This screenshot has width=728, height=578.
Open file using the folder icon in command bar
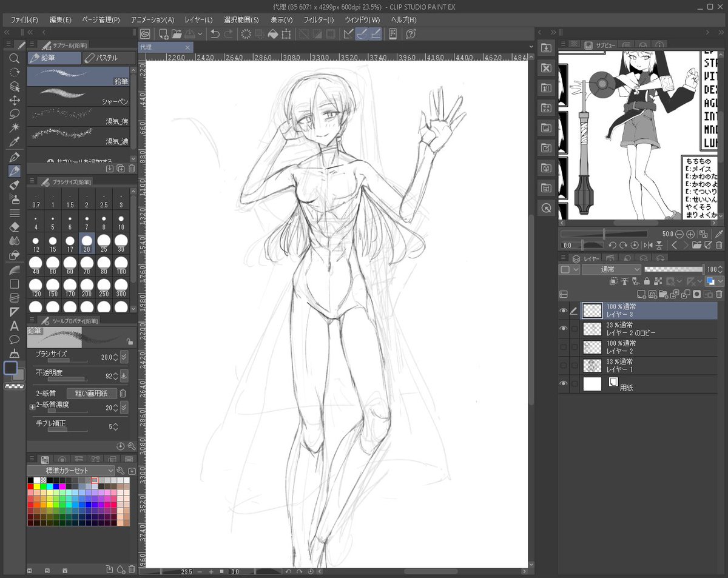177,34
